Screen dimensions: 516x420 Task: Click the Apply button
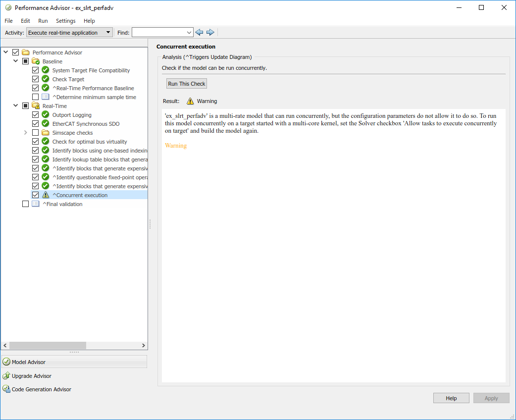click(491, 398)
